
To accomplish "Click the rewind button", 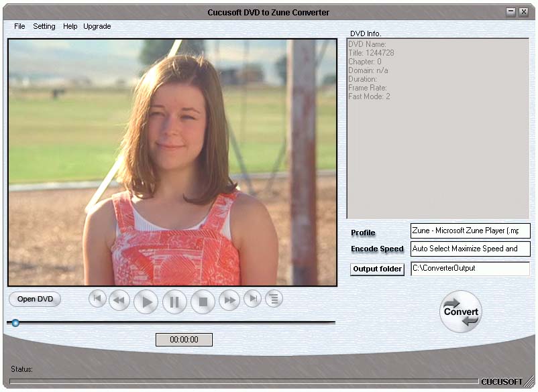I will coord(119,300).
